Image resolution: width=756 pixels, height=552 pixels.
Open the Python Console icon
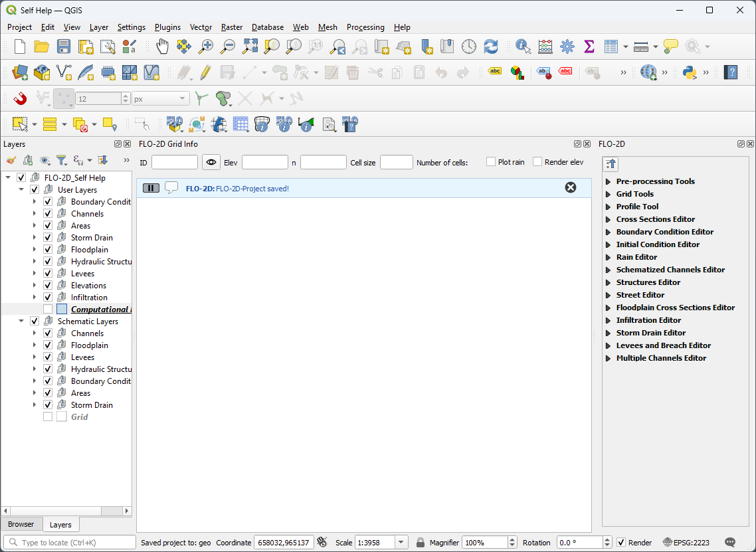click(x=690, y=72)
